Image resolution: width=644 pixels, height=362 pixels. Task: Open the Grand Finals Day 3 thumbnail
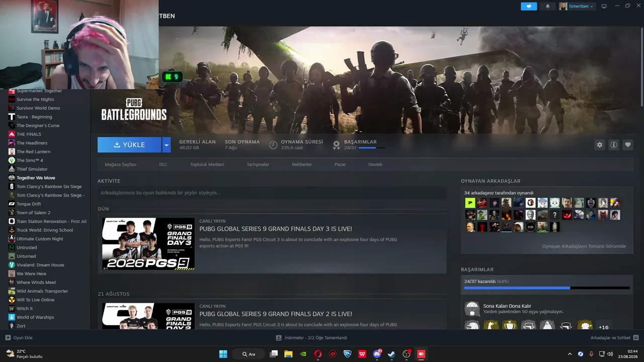pyautogui.click(x=148, y=244)
